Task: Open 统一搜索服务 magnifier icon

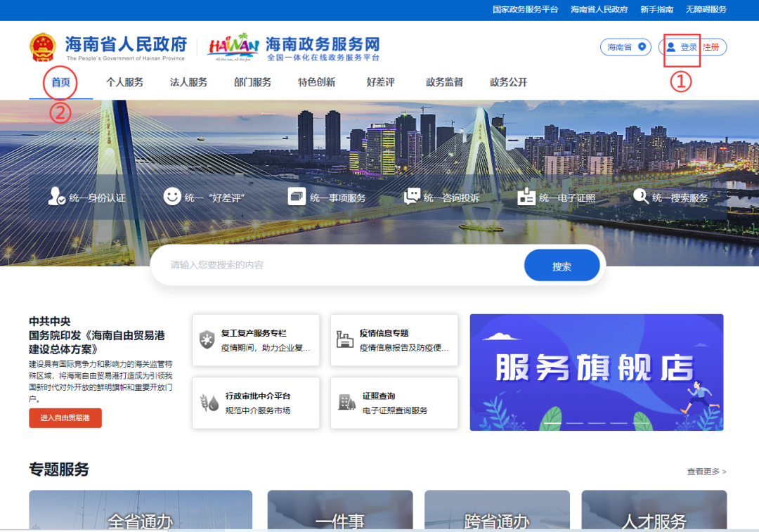Action: coord(640,196)
